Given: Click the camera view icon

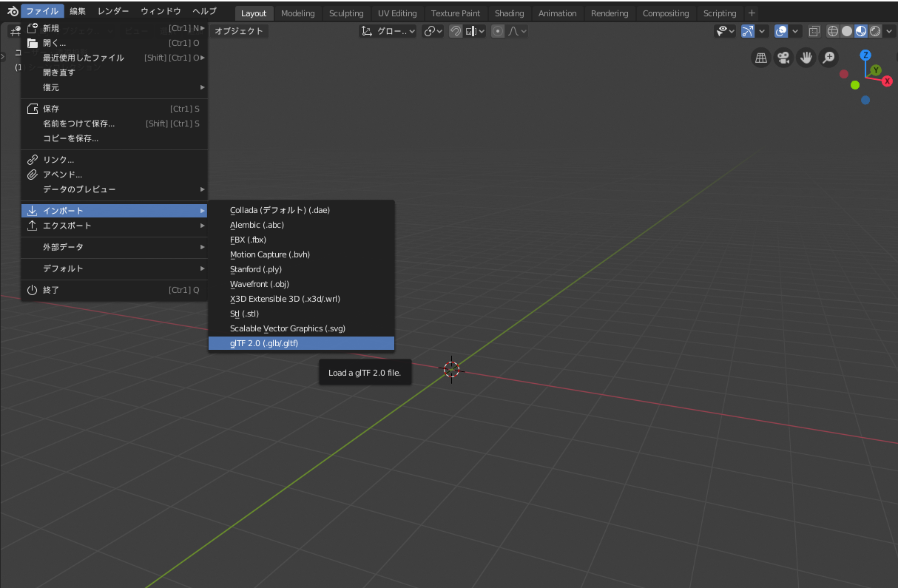Looking at the screenshot, I should [783, 58].
